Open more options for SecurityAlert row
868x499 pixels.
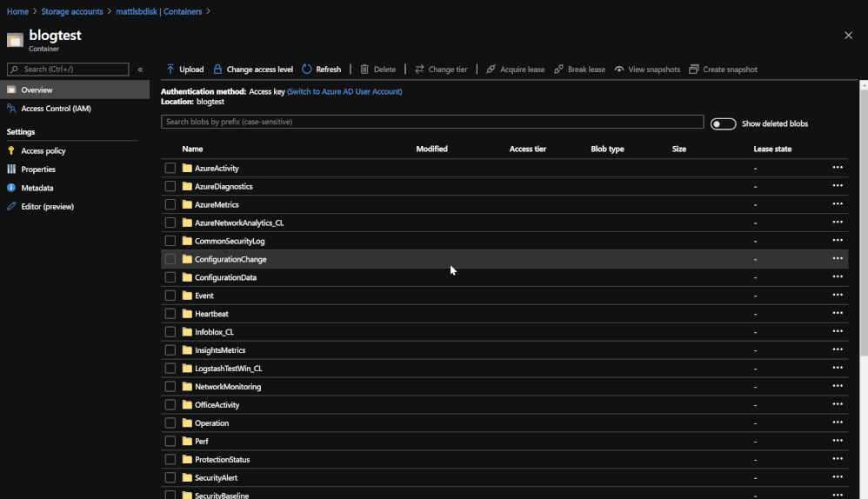point(838,477)
